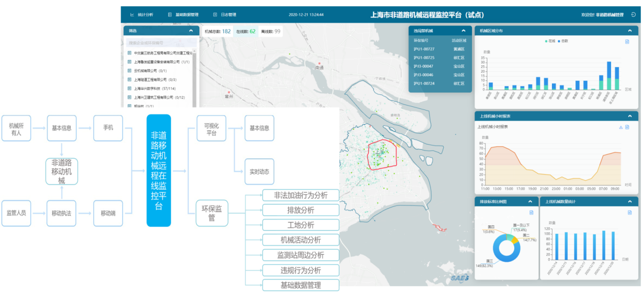Click the logout icon in the top-right corner
The width and height of the screenshot is (644, 296).
tap(633, 15)
